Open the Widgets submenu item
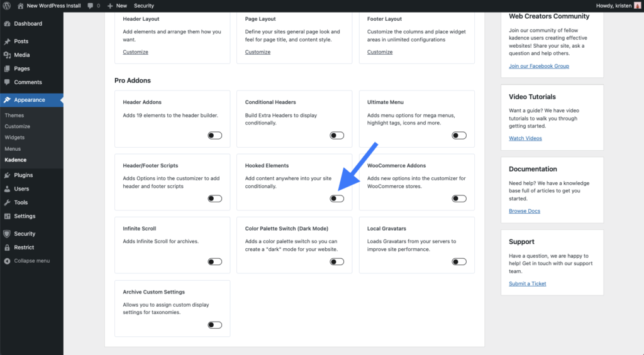 15,138
